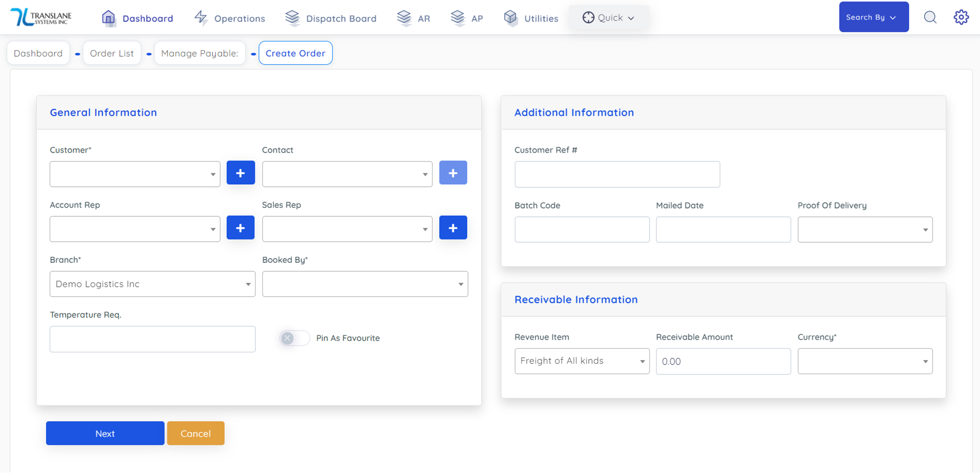The height and width of the screenshot is (473, 980).
Task: Click the Next button
Action: tap(105, 433)
